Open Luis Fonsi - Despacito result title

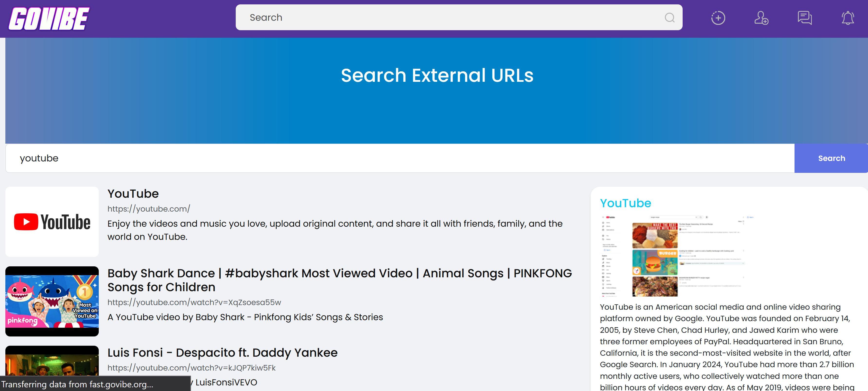pos(222,353)
